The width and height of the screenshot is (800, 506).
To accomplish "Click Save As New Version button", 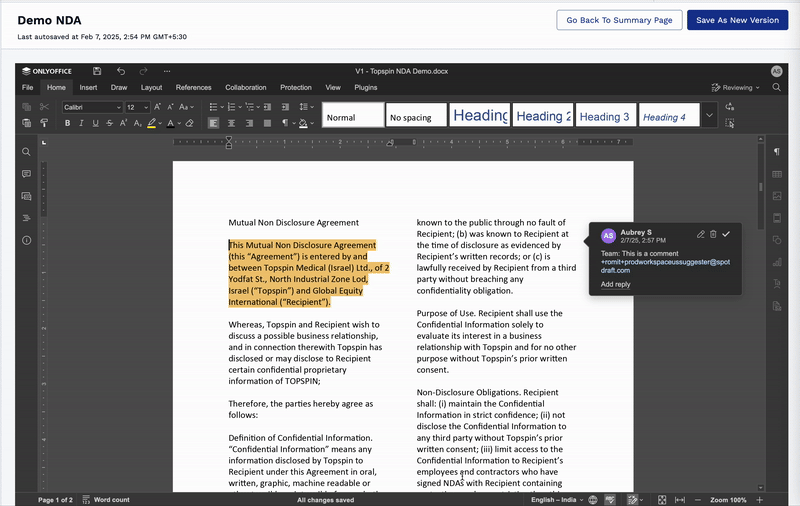I will [x=738, y=20].
